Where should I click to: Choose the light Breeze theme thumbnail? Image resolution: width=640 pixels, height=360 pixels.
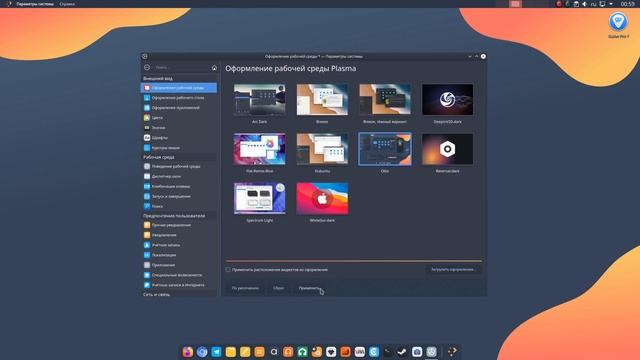coord(322,100)
